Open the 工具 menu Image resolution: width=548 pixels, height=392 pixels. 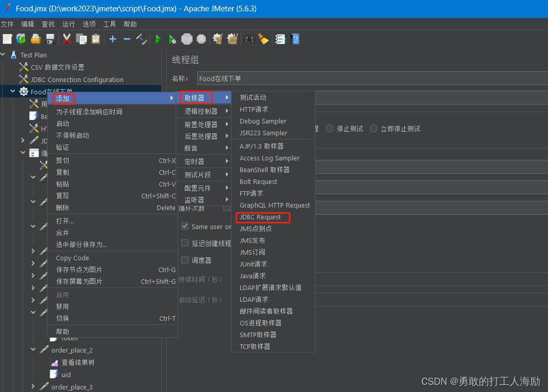110,24
